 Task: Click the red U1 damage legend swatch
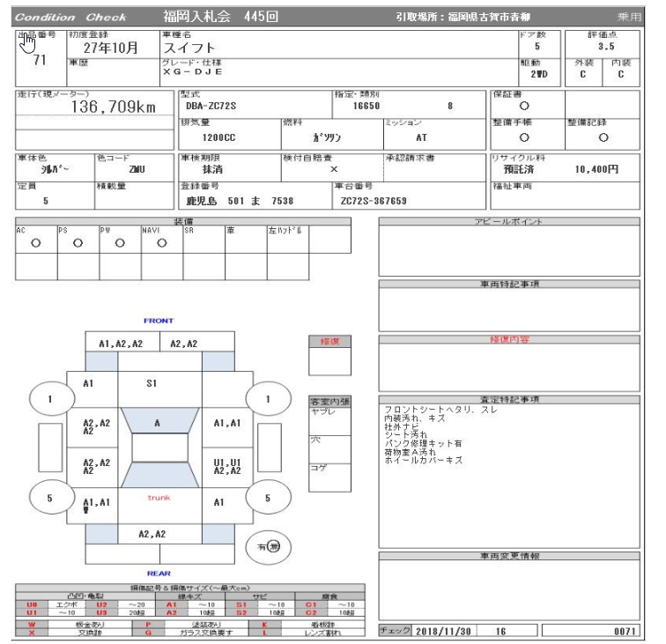33,608
